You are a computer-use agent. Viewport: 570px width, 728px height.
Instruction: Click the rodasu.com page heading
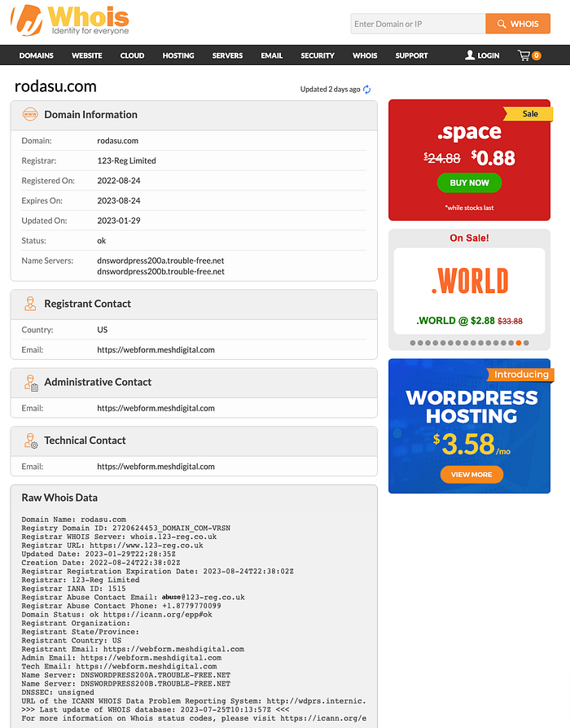coord(55,86)
